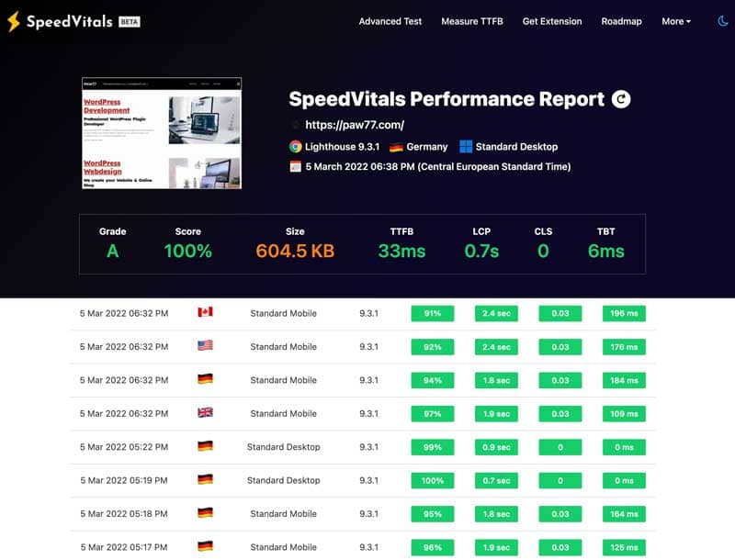Click the 92% score badge

coord(433,347)
